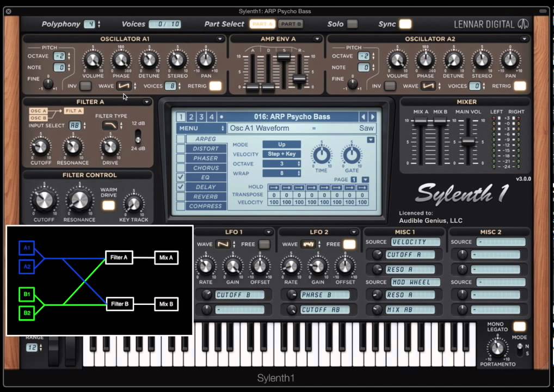Click the Oscillator A1 Pan knob
This screenshot has width=554, height=392.
coord(206,60)
